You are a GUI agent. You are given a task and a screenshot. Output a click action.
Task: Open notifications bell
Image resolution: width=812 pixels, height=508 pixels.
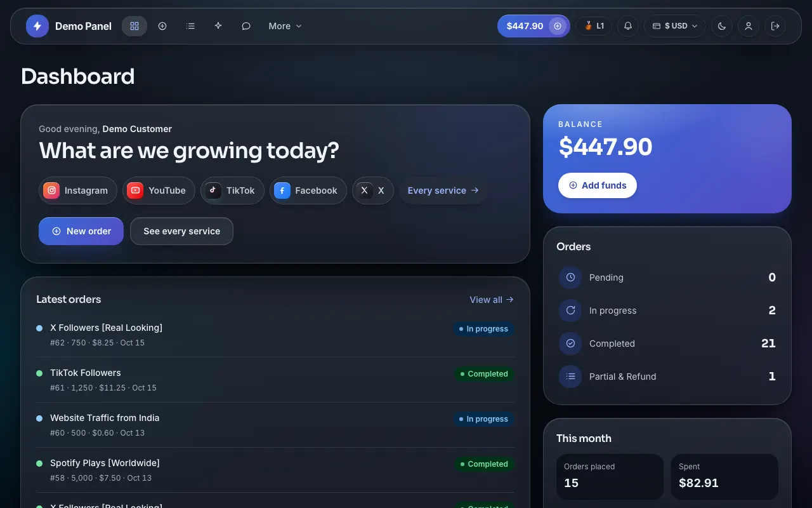[628, 26]
